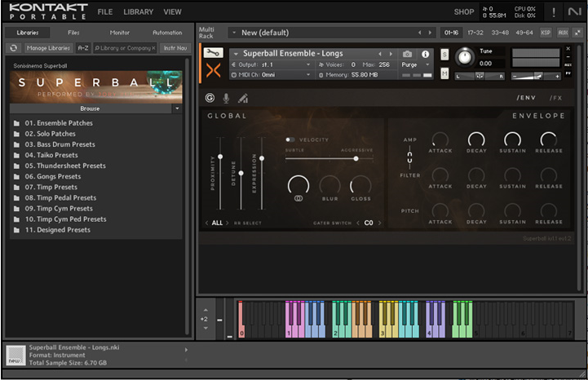Click the Tune knob
The width and height of the screenshot is (588, 380).
(x=465, y=57)
